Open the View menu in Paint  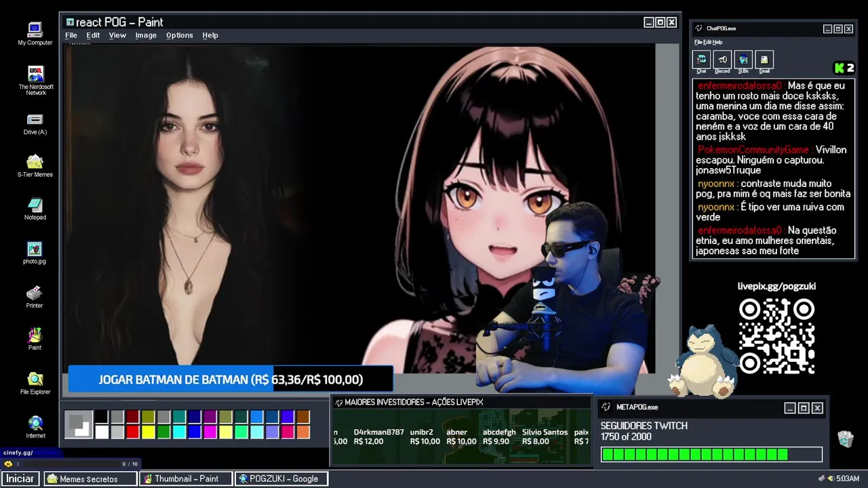(x=117, y=35)
